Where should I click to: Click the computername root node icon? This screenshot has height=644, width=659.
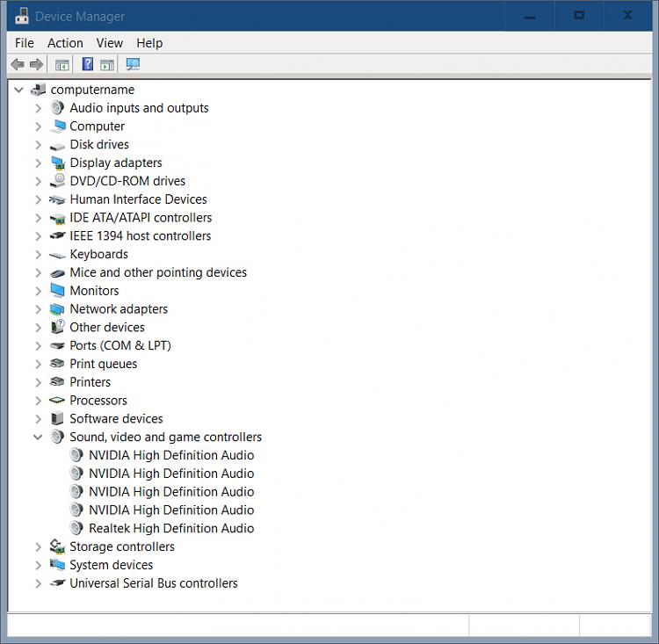pyautogui.click(x=39, y=90)
